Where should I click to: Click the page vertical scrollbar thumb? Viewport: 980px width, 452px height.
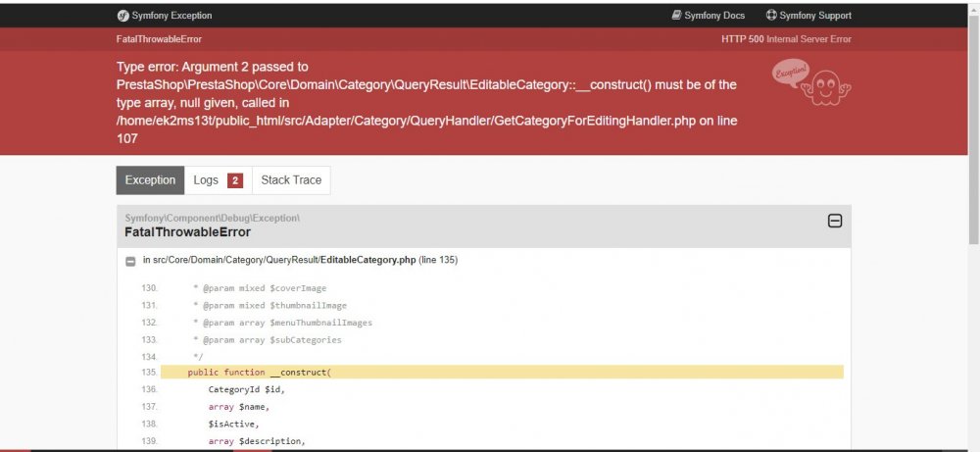[973, 128]
